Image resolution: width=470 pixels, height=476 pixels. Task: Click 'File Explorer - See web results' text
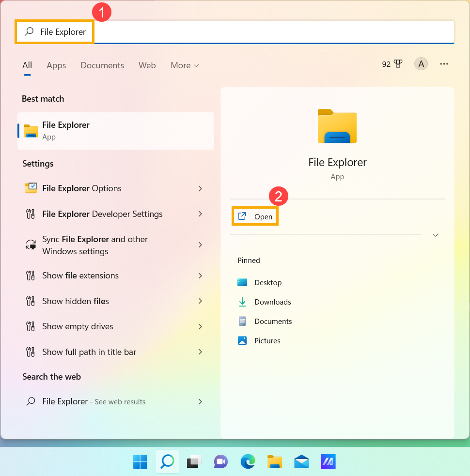tap(94, 401)
